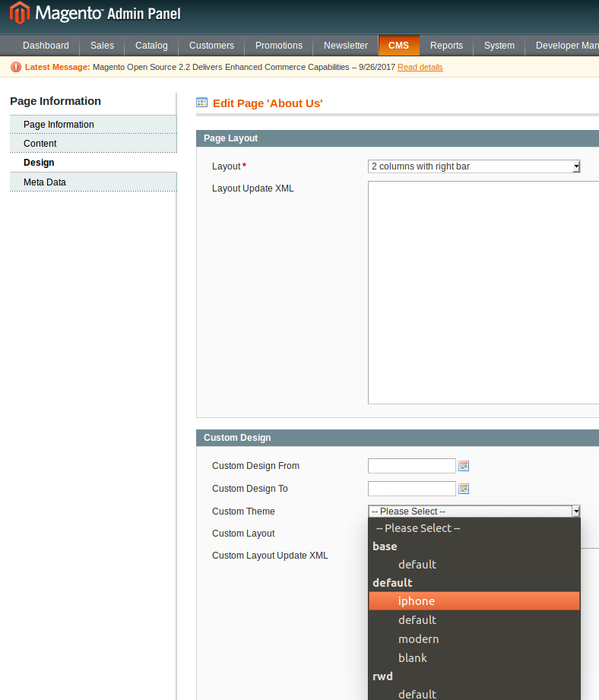Viewport: 599px width, 700px height.
Task: Expand the Layout dropdown
Action: tap(474, 166)
